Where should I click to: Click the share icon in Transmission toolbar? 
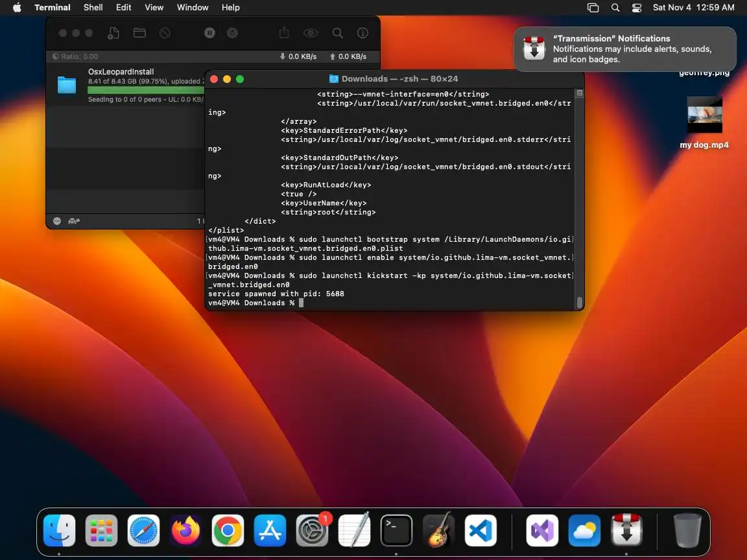click(x=284, y=33)
